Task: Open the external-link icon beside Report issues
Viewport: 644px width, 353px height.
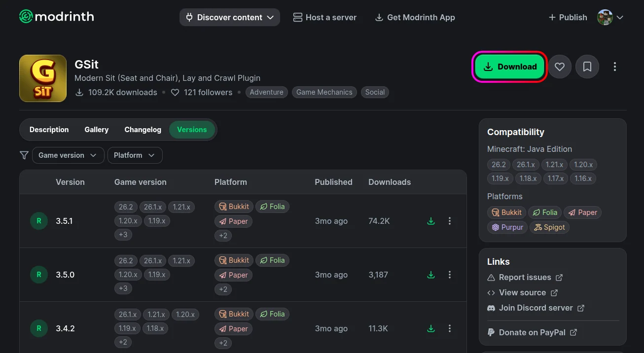Action: (559, 278)
